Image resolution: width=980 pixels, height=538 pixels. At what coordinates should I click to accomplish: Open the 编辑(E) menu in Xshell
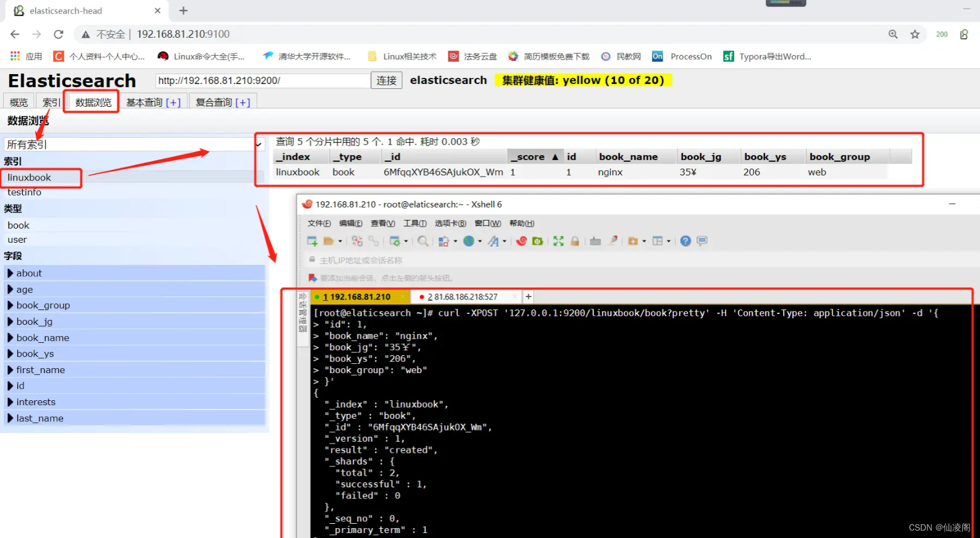click(x=351, y=223)
